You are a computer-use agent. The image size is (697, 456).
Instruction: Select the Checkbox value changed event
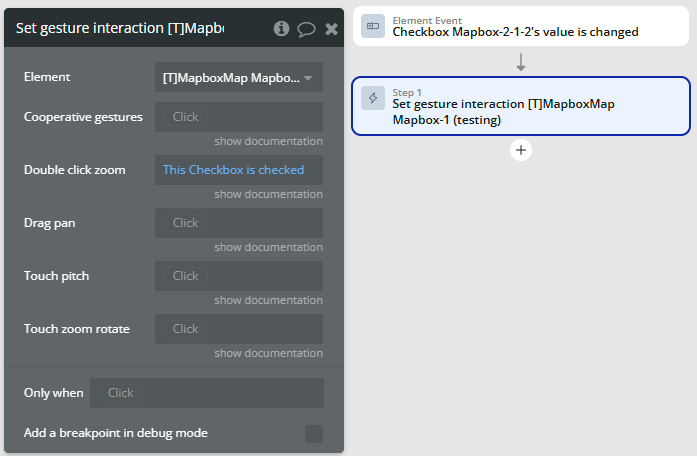(x=520, y=27)
